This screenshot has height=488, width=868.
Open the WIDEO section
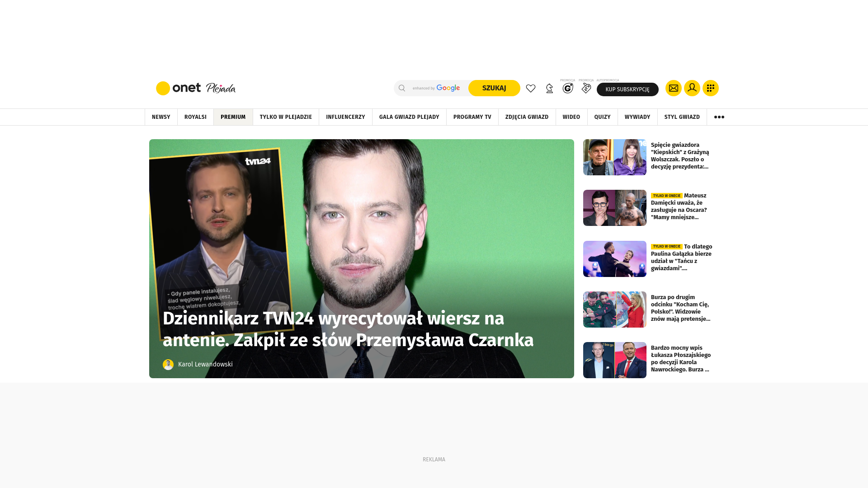571,117
